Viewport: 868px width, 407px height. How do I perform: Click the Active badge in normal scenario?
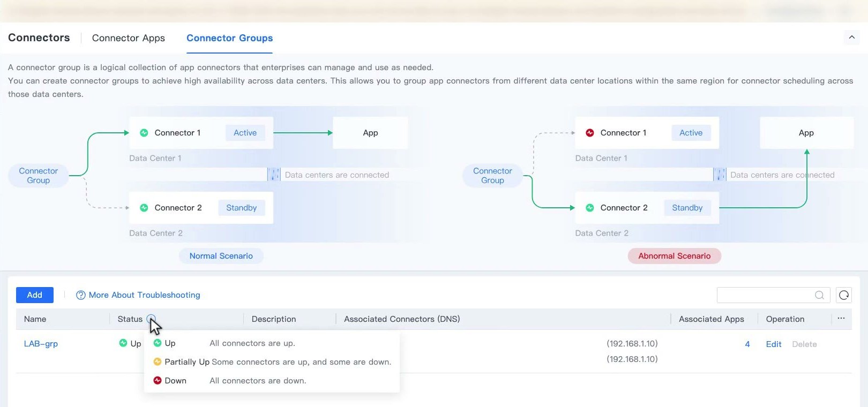245,133
